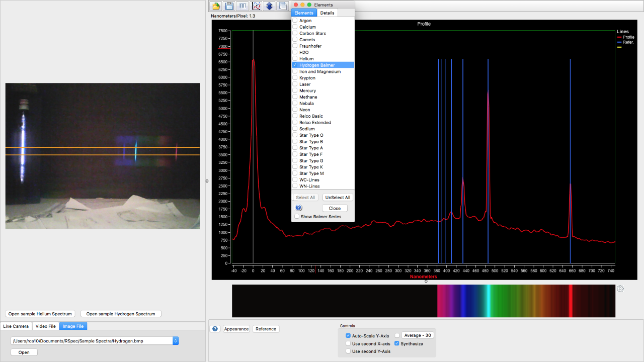Disable the Synthesize checkbox

pyautogui.click(x=397, y=343)
